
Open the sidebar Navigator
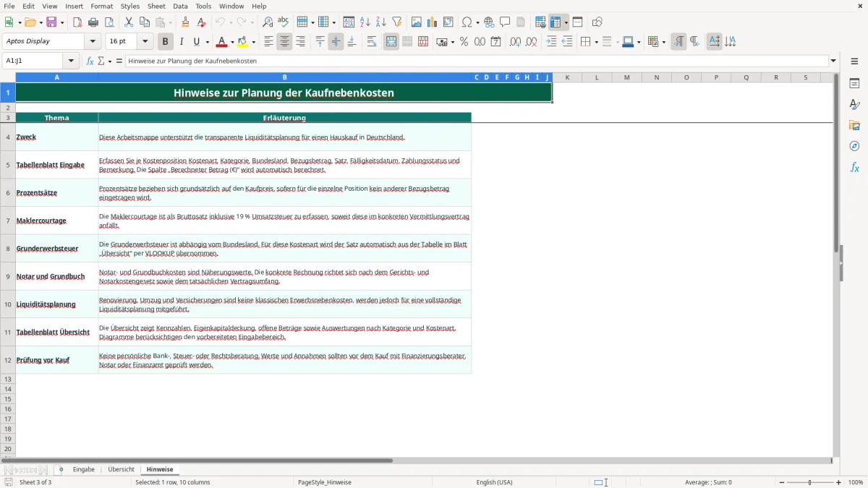(x=854, y=146)
